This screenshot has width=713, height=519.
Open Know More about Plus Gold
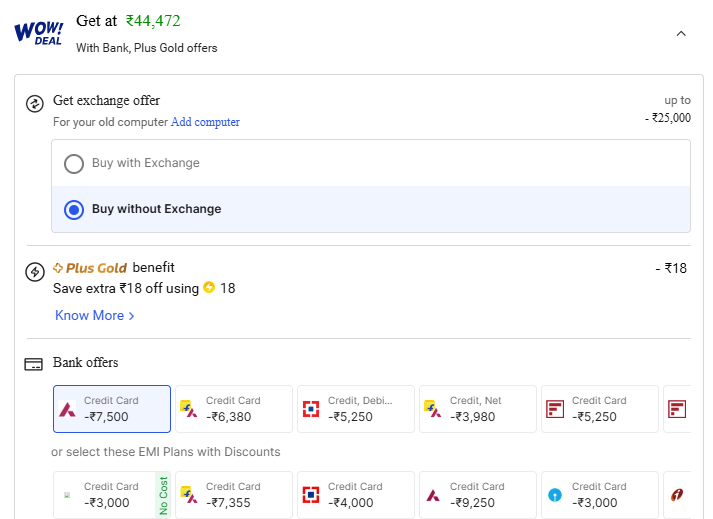(x=94, y=315)
